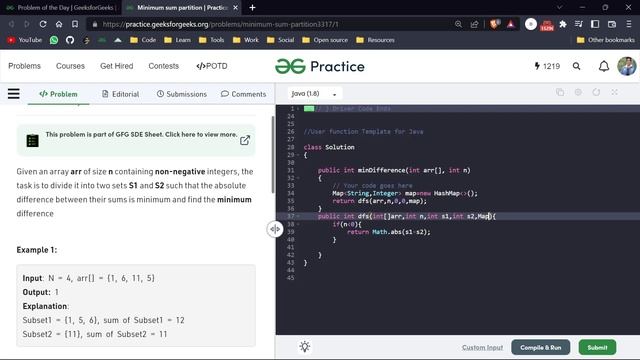This screenshot has height=360, width=640.
Task: Open the Work bookmarks folder
Action: (x=246, y=40)
